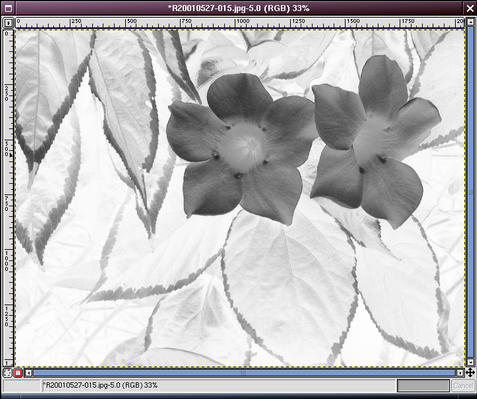This screenshot has width=477, height=399.
Task: Click the disabled Cancel button in status bar
Action: [x=462, y=386]
